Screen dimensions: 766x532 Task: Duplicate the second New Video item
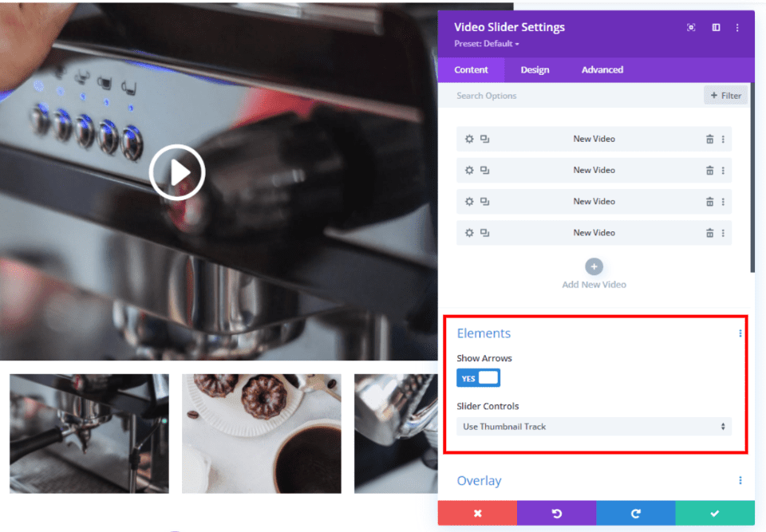pos(486,170)
